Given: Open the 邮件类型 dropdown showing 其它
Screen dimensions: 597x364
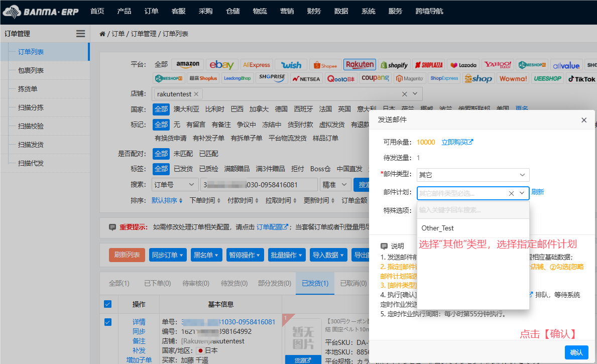Looking at the screenshot, I should (x=472, y=175).
